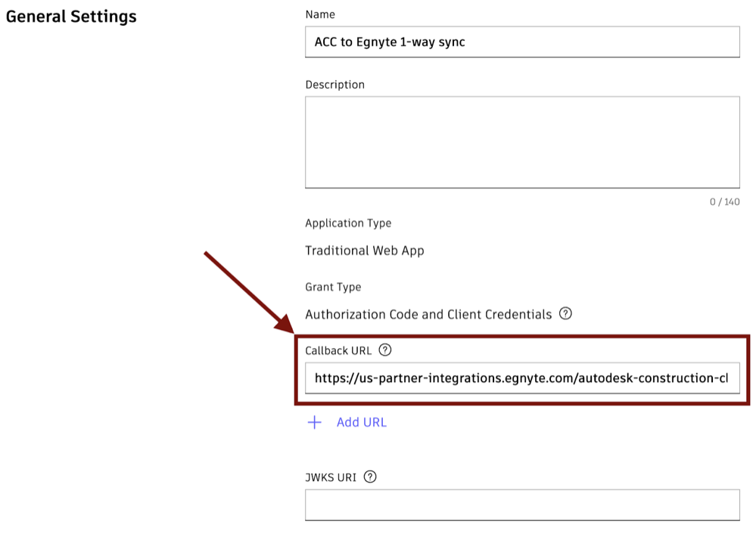Click the Traditional Web App application type text
The width and height of the screenshot is (756, 535).
(x=364, y=250)
